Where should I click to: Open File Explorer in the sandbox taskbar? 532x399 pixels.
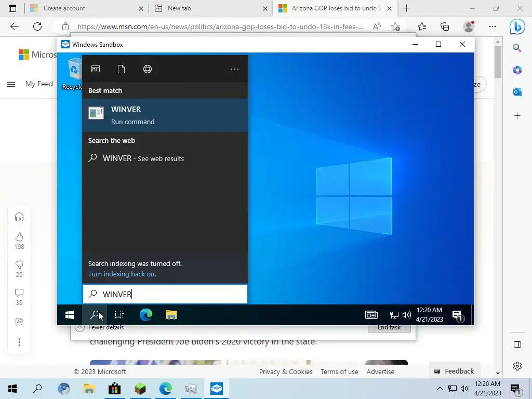point(171,315)
